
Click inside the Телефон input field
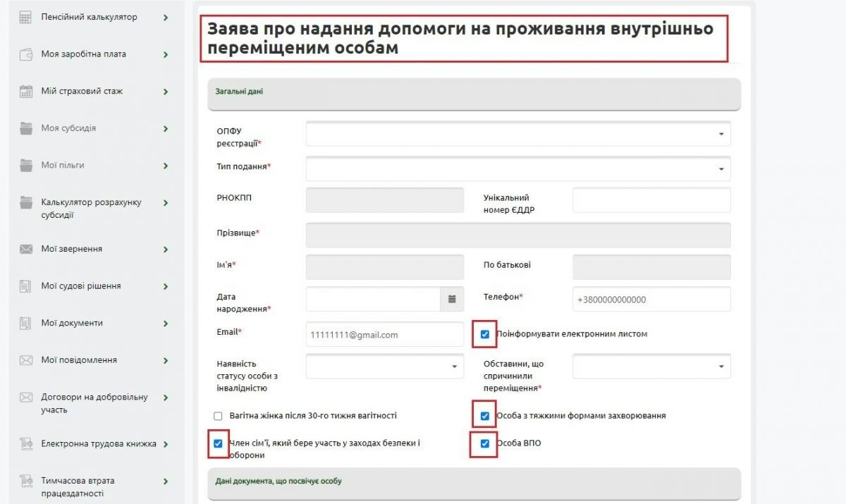651,299
